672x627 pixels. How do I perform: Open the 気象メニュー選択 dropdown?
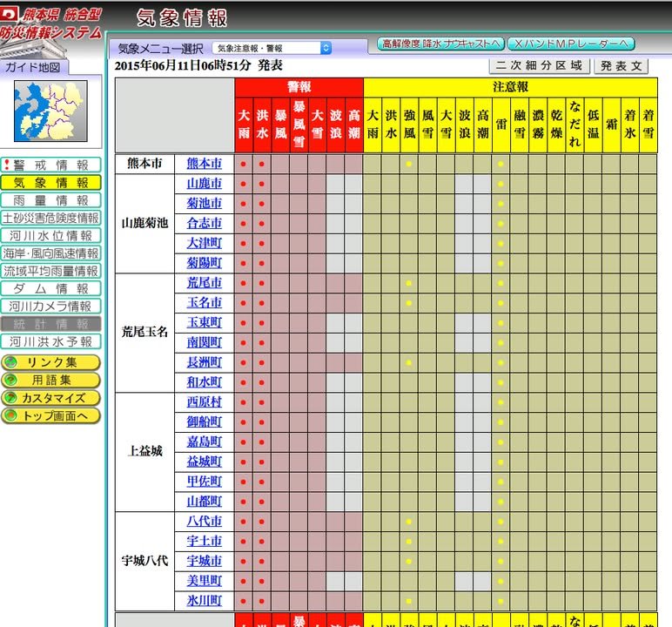pyautogui.click(x=272, y=49)
